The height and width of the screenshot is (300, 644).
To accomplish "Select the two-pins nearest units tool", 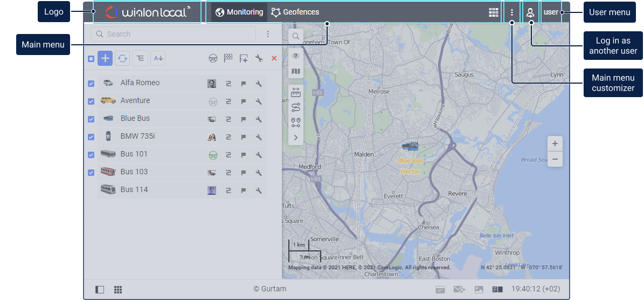I will click(x=296, y=122).
